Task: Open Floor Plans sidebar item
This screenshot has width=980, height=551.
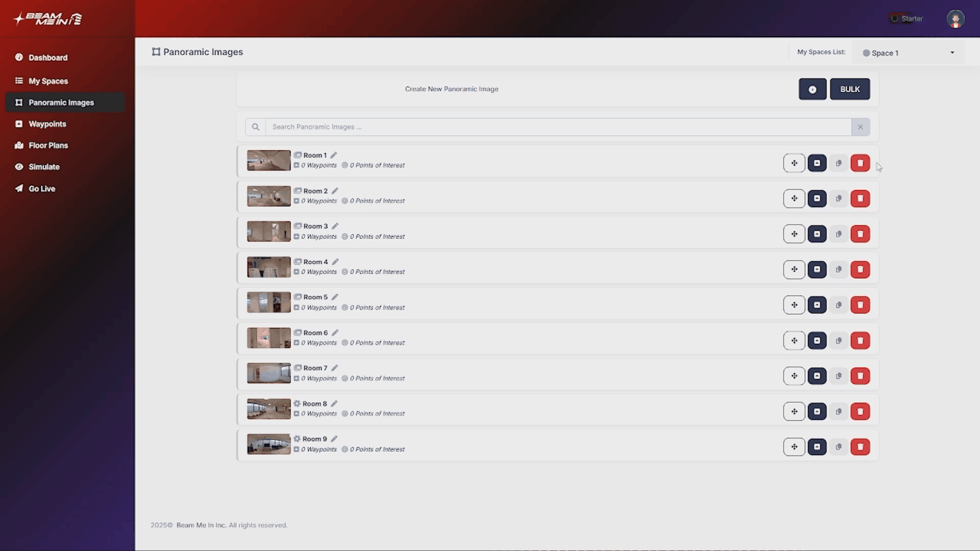Action: (x=48, y=145)
